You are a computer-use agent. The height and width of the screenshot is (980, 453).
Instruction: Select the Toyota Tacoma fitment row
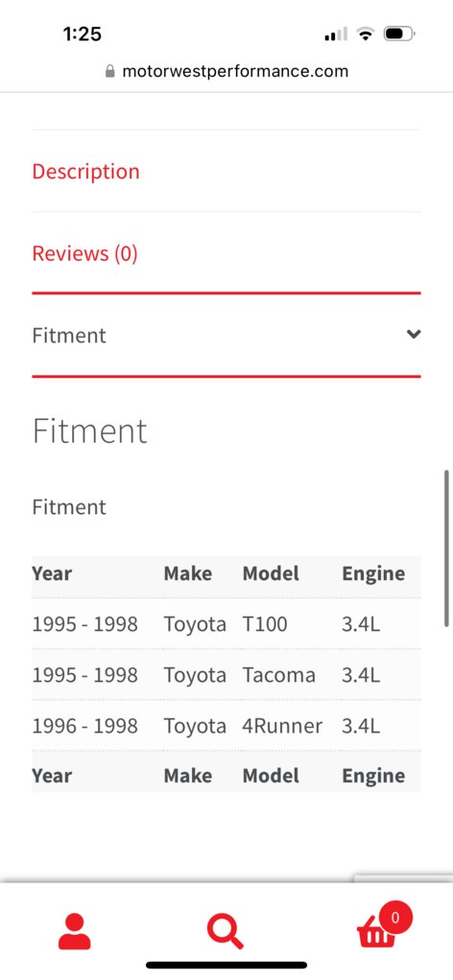226,675
